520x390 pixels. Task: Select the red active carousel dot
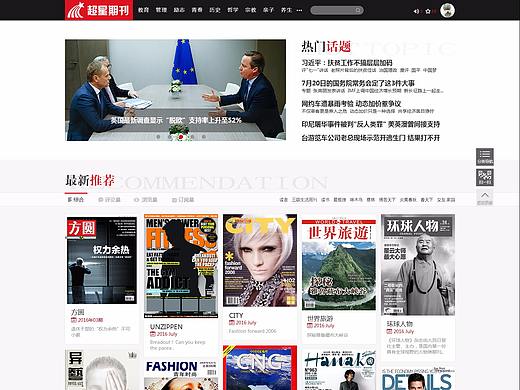181,137
